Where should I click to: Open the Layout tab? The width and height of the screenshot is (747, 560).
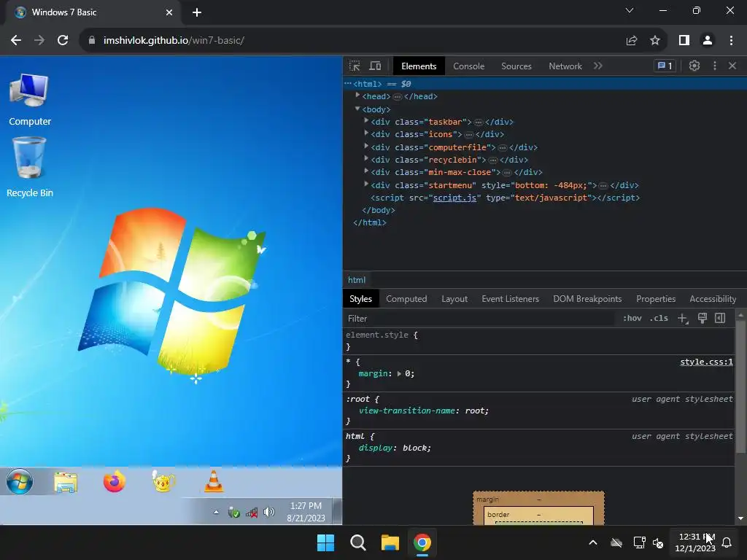coord(454,298)
